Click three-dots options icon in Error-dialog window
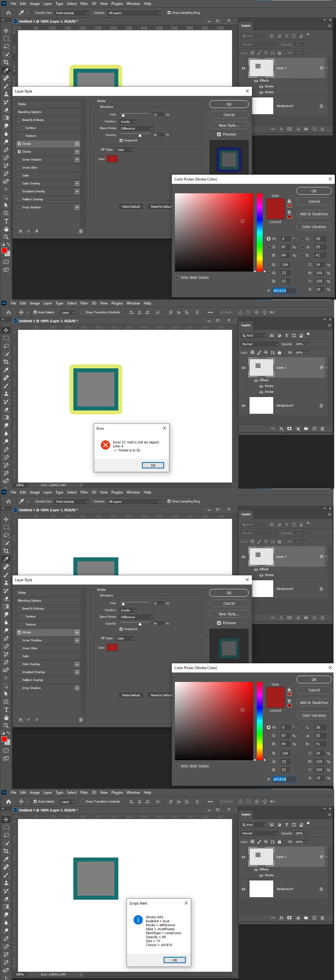Viewport: 336px width, 980px height. tap(210, 312)
